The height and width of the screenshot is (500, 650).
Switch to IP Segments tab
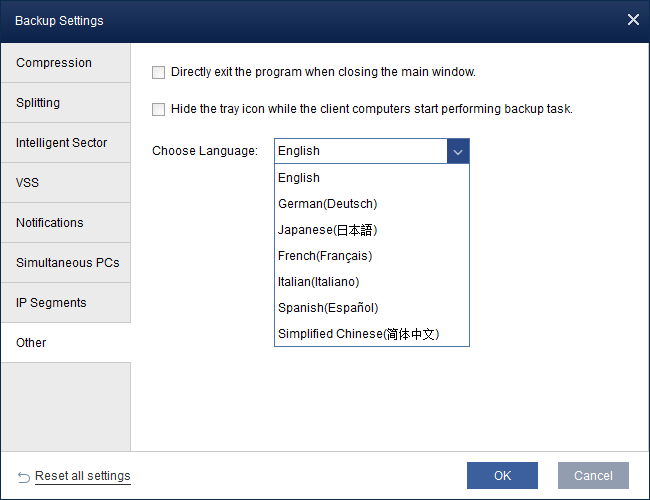coord(51,303)
